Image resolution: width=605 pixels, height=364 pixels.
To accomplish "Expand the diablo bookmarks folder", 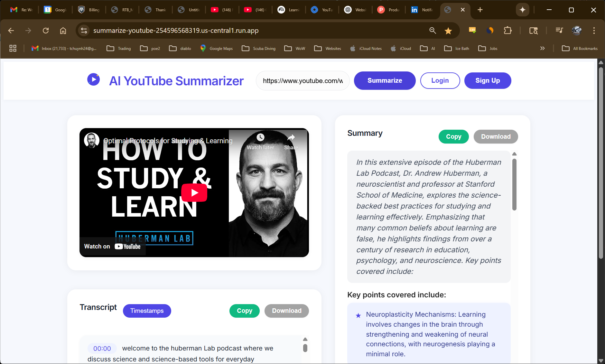I will pos(180,48).
